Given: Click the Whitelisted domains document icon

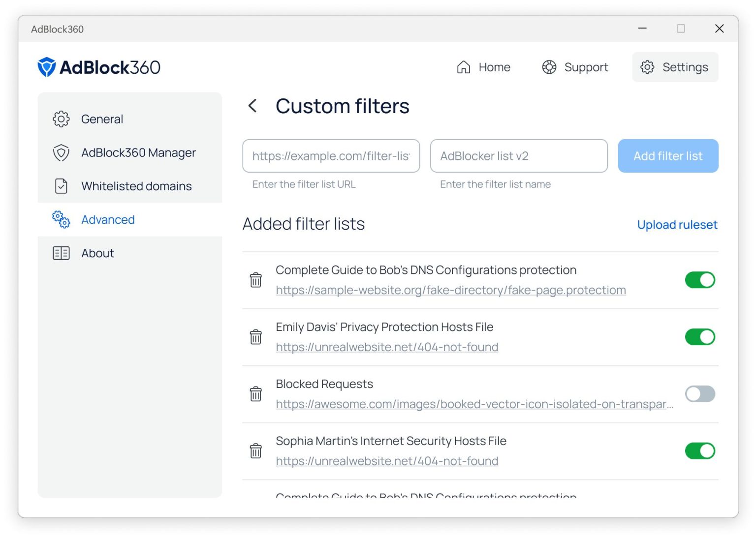Looking at the screenshot, I should pos(61,186).
